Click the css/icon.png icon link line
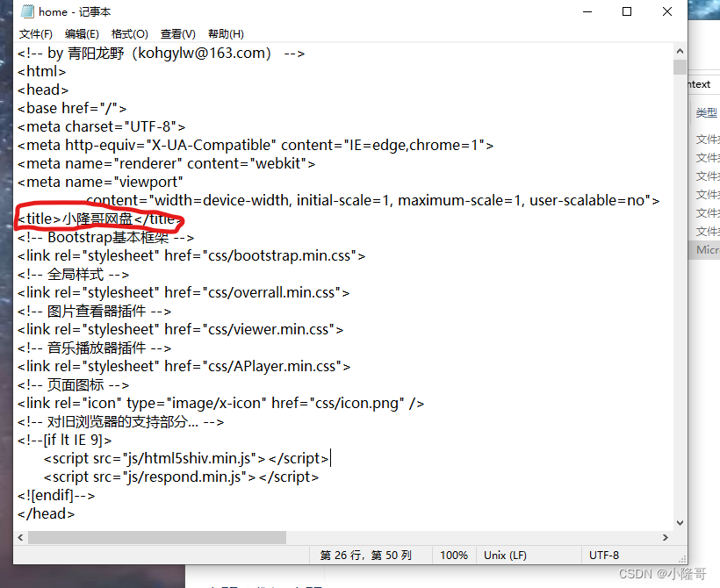This screenshot has width=720, height=588. [221, 403]
